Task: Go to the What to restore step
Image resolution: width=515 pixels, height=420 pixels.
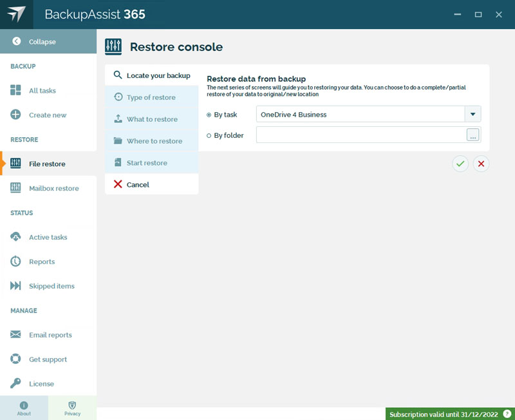Action: pos(152,119)
